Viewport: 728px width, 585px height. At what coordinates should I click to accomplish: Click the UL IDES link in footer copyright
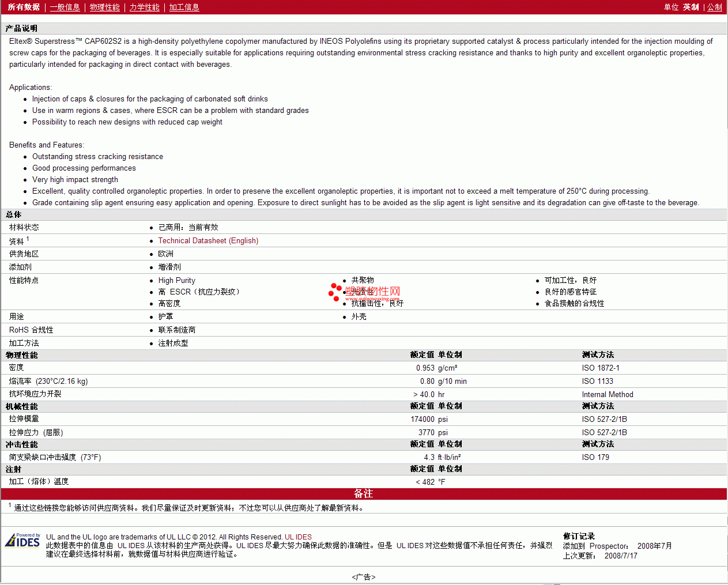[x=298, y=537]
